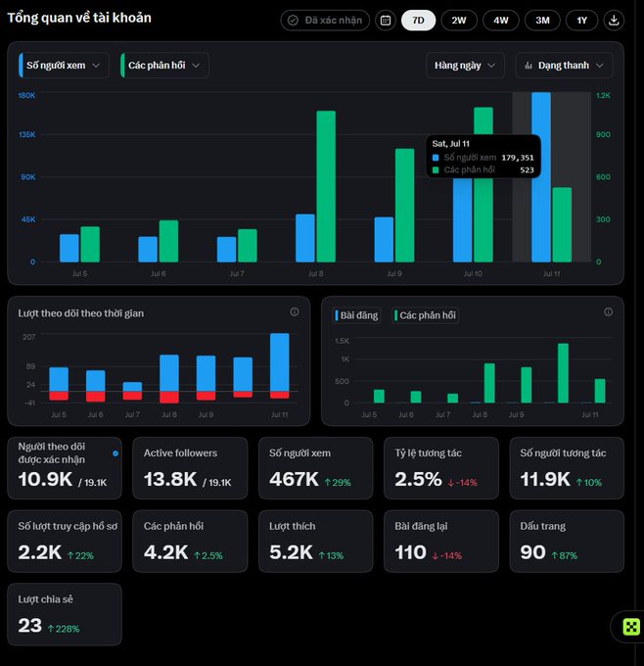Open the Số lượt truy cập hồ sơ card
This screenshot has height=666, width=644.
point(65,541)
